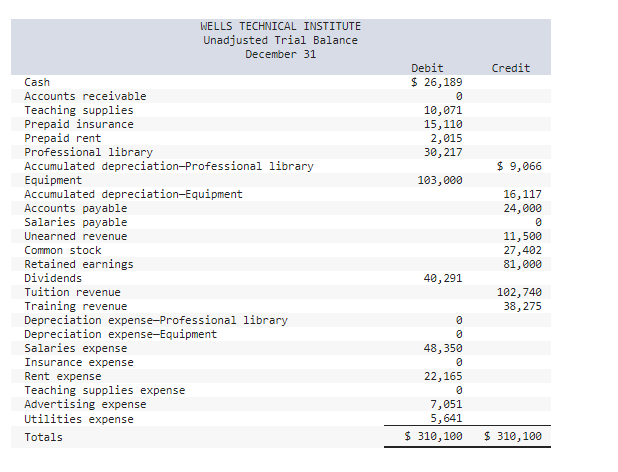Screen dimensions: 618x472
Task: Click the Debit column header
Action: coord(427,68)
